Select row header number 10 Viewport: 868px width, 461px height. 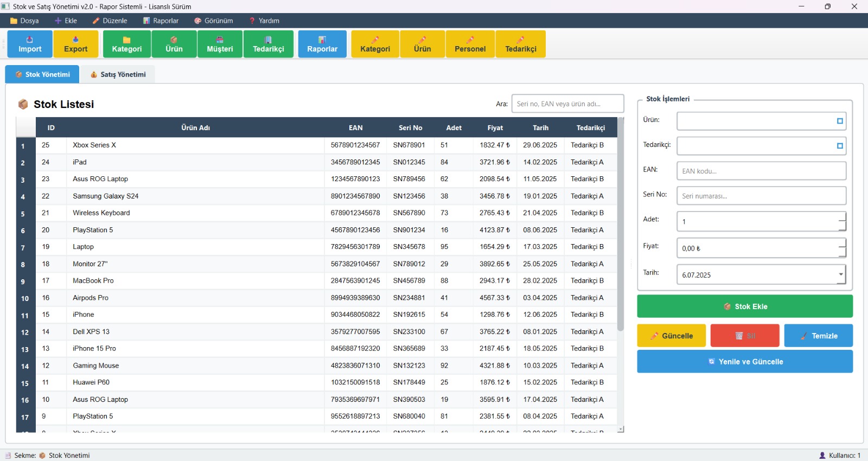coord(25,298)
